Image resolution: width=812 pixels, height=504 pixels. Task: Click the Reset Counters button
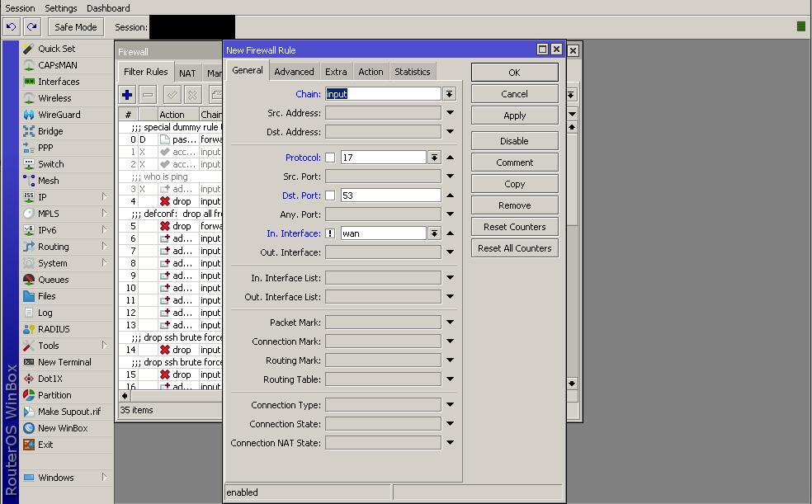[x=514, y=227]
